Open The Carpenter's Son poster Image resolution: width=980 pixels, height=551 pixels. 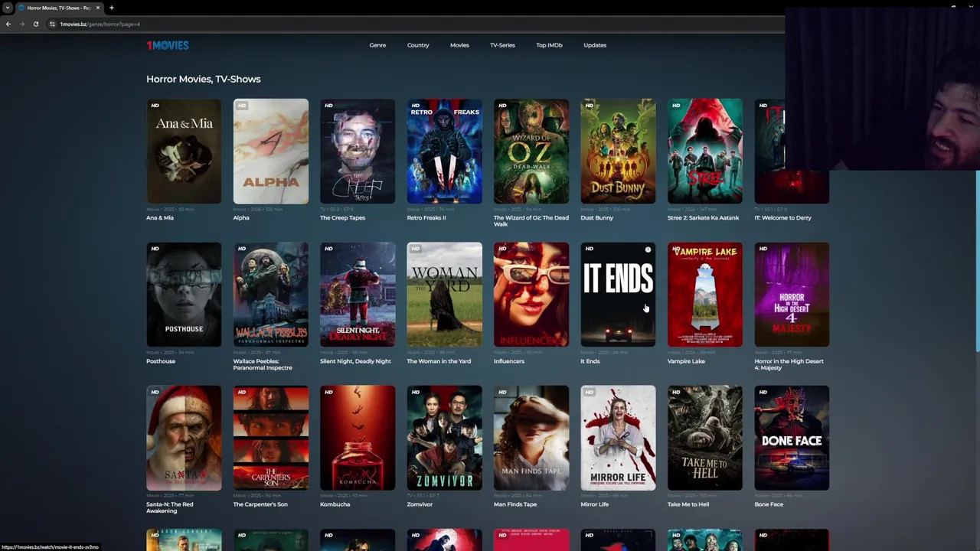pos(271,438)
